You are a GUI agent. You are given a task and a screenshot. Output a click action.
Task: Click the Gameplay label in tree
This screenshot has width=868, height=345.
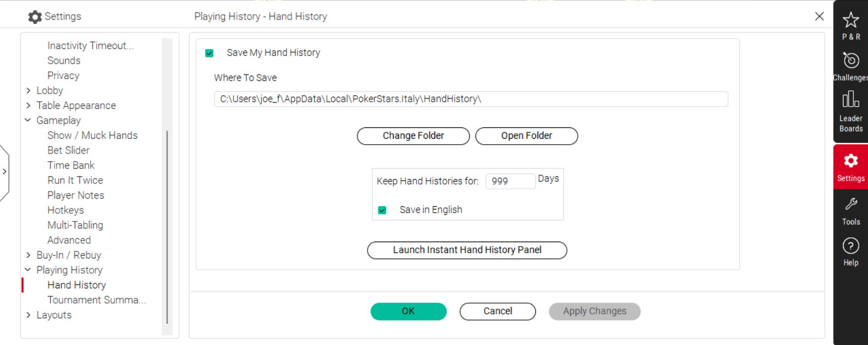tap(58, 120)
